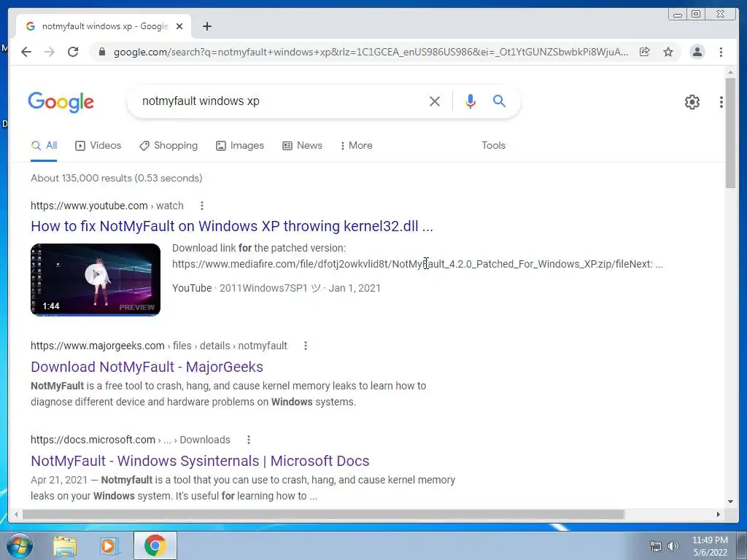The image size is (747, 560).
Task: Open How to fix NotMyFault video result
Action: tap(231, 226)
